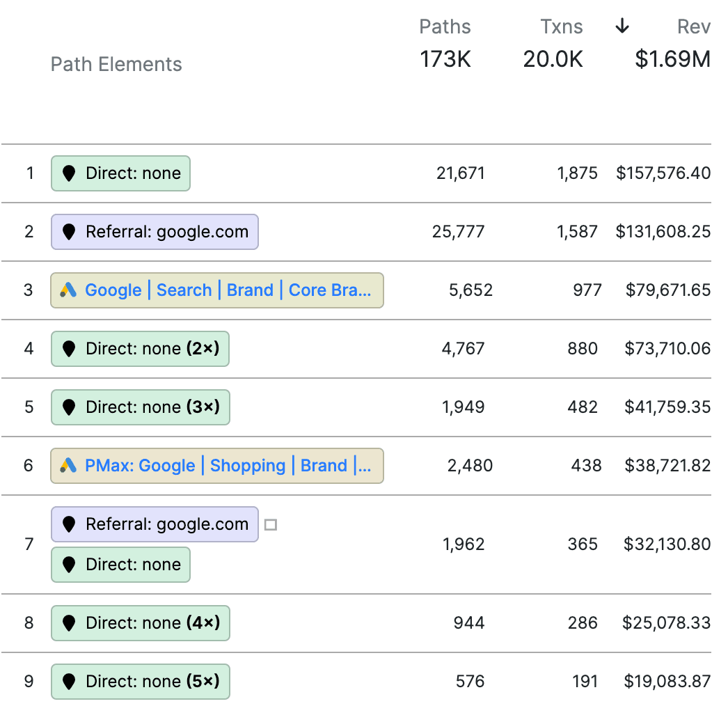Click the paths value 2,480

point(470,466)
